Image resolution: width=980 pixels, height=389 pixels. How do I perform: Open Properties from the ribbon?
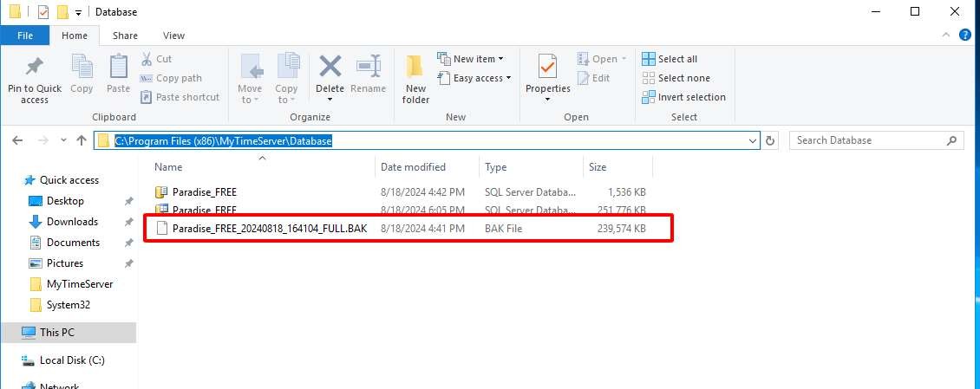tap(547, 68)
